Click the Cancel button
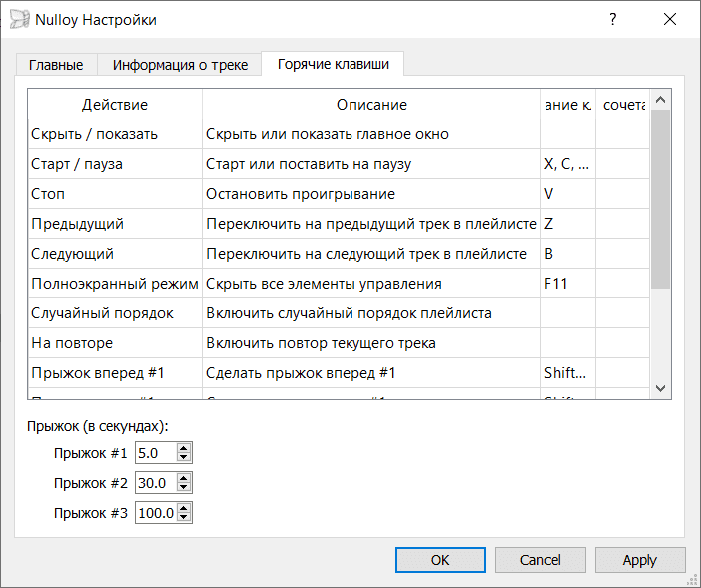Image resolution: width=701 pixels, height=588 pixels. 540,560
